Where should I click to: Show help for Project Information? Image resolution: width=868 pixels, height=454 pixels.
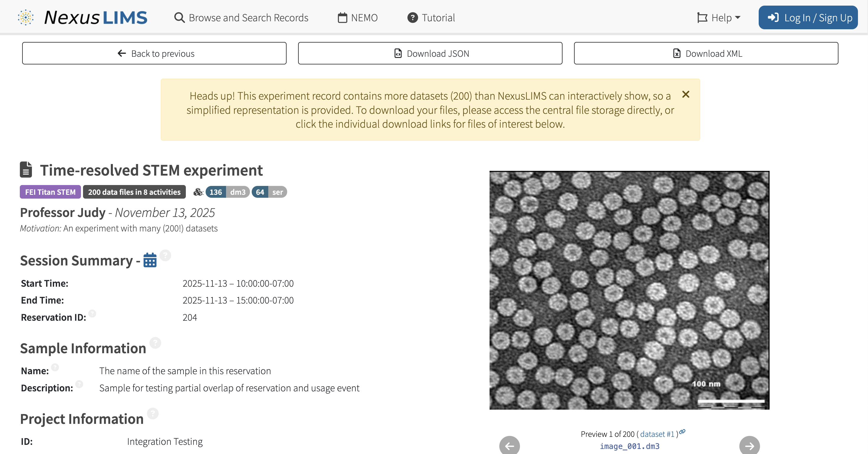(x=153, y=414)
